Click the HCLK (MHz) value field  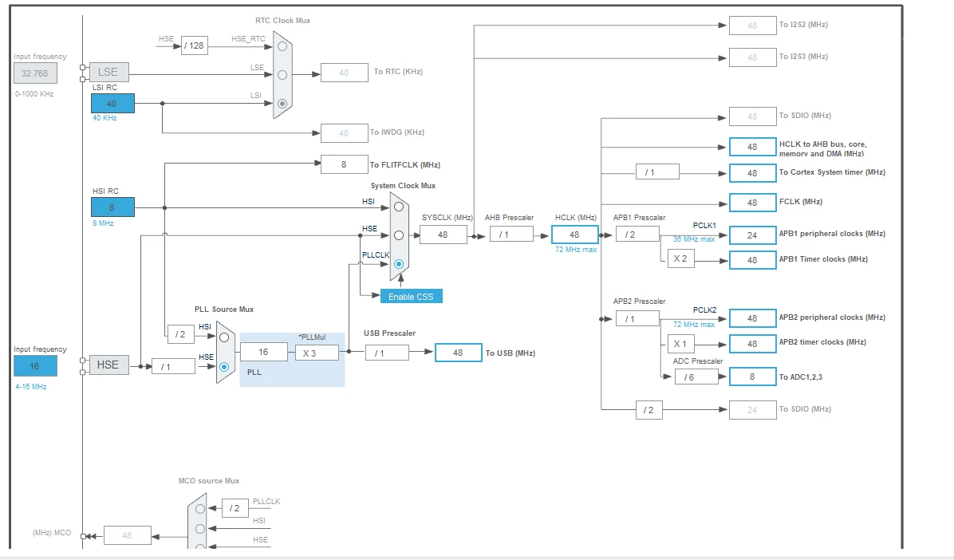[574, 235]
